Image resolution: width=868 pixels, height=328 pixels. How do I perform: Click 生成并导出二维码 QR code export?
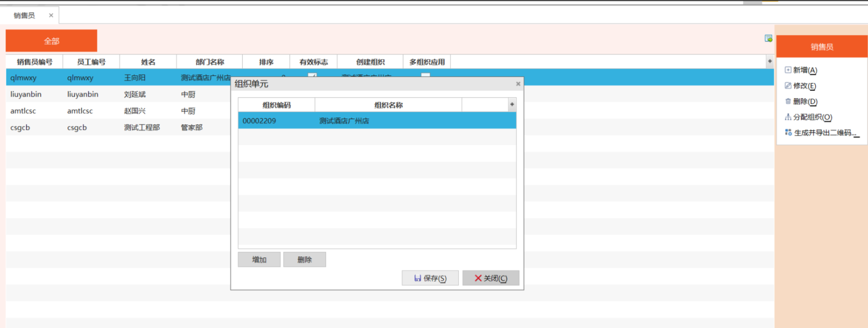tap(821, 133)
